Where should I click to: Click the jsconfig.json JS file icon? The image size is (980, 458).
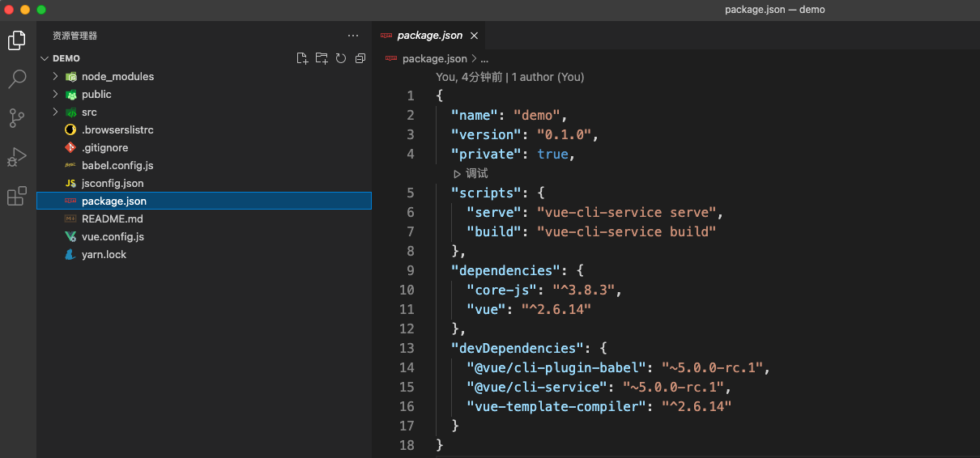pyautogui.click(x=70, y=183)
